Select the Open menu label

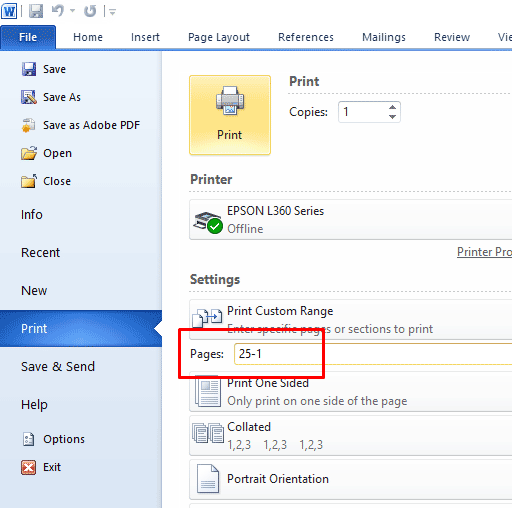click(x=57, y=153)
